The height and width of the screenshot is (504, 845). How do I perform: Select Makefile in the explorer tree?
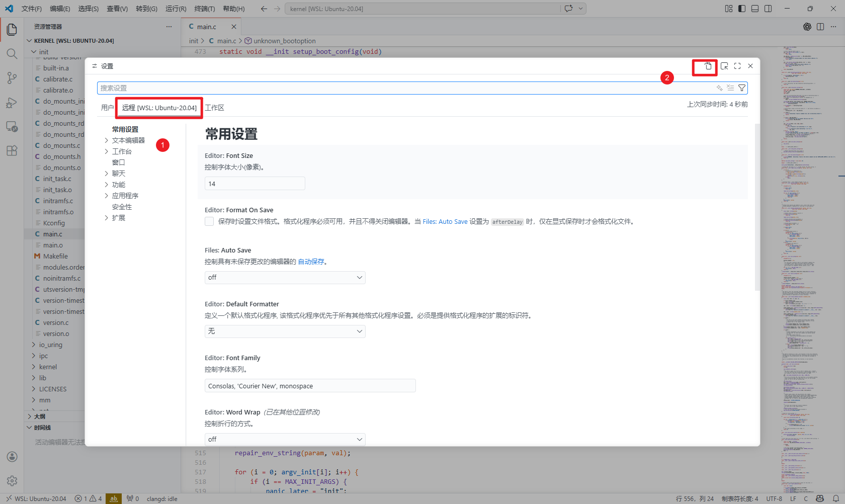pos(54,256)
